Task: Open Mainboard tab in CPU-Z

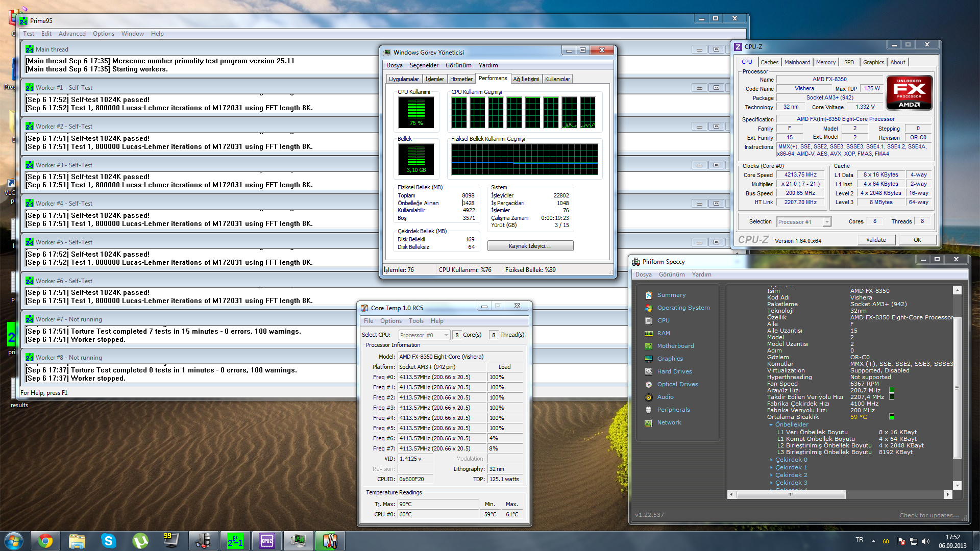Action: tap(797, 62)
